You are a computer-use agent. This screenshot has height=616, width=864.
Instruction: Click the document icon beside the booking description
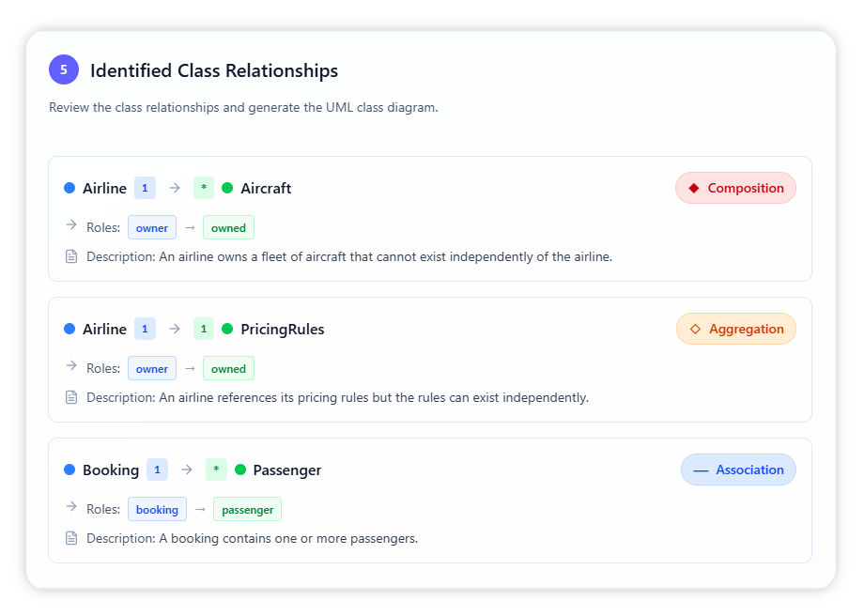tap(71, 538)
